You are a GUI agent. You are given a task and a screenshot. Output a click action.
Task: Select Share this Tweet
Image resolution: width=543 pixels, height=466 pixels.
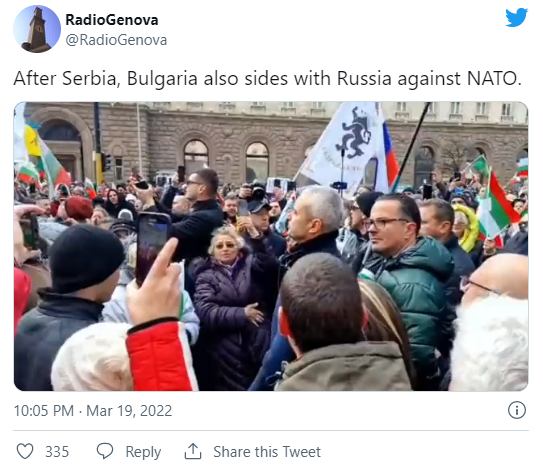pyautogui.click(x=267, y=452)
